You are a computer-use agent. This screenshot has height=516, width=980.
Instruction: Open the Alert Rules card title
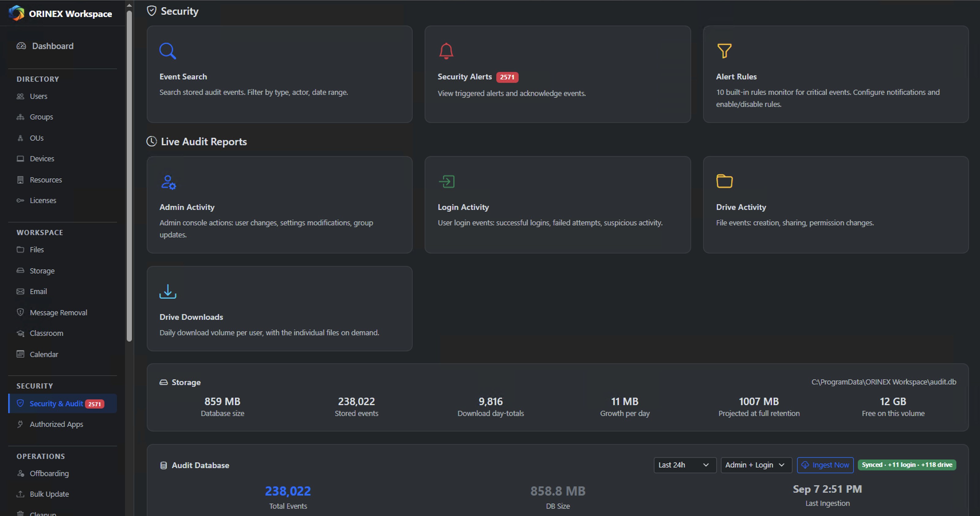736,77
